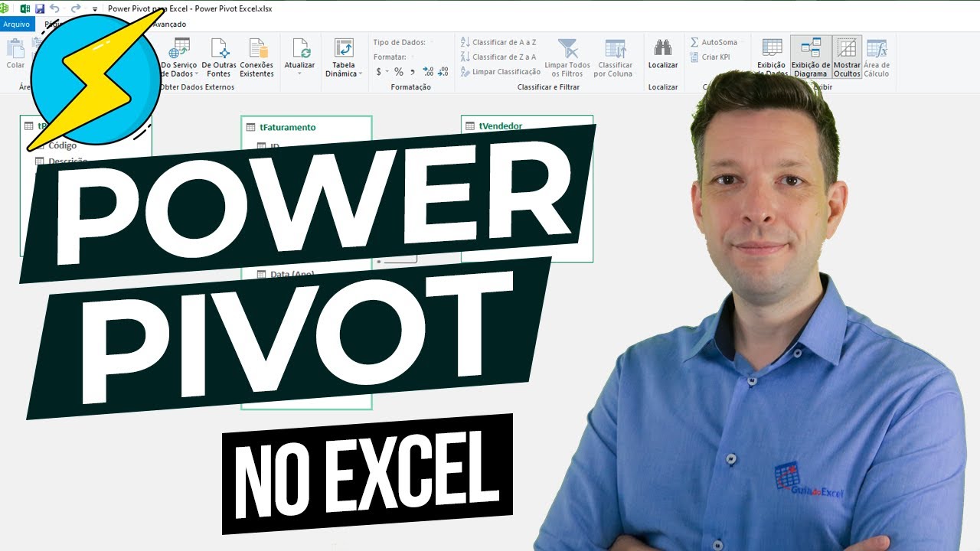The height and width of the screenshot is (551, 980).
Task: Select the tVendedor table header
Action: 528,126
